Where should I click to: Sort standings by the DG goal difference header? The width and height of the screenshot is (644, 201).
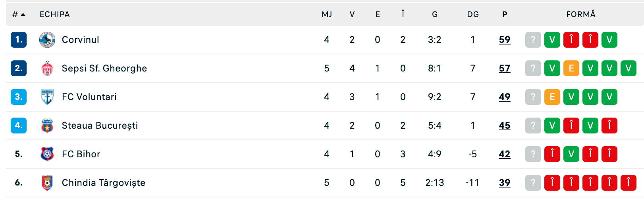pos(472,14)
